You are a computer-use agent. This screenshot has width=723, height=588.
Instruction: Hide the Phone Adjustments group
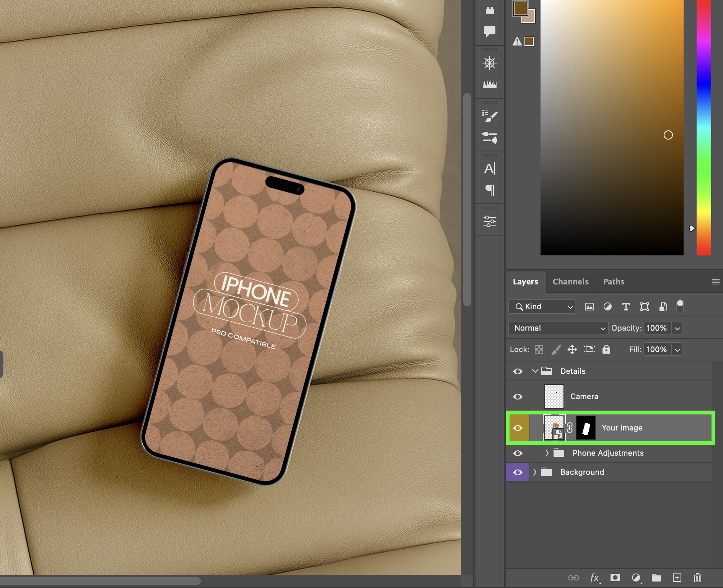(518, 453)
